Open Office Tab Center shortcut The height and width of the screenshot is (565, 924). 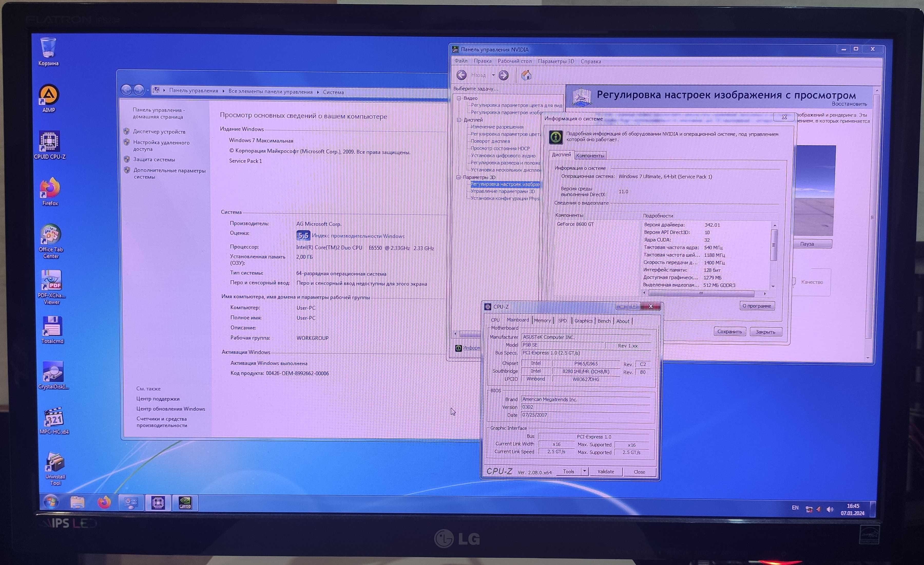[x=51, y=241]
